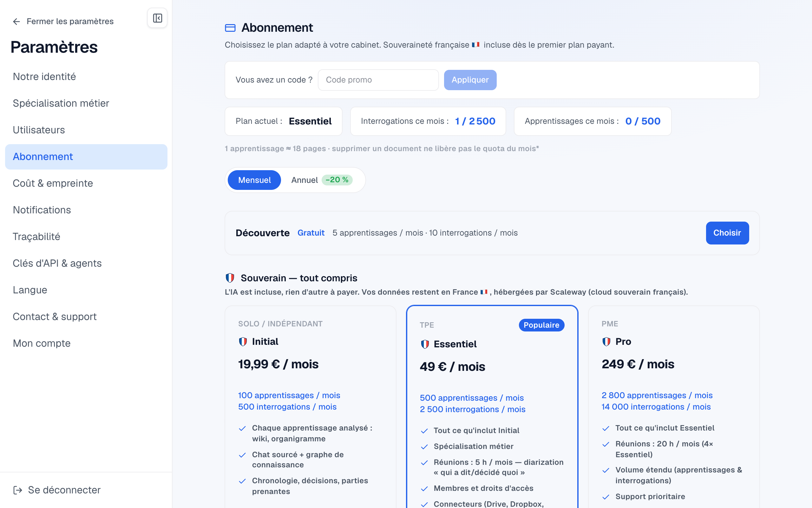Go to Traçabilité section
Screen dimensions: 812x508
86,237
